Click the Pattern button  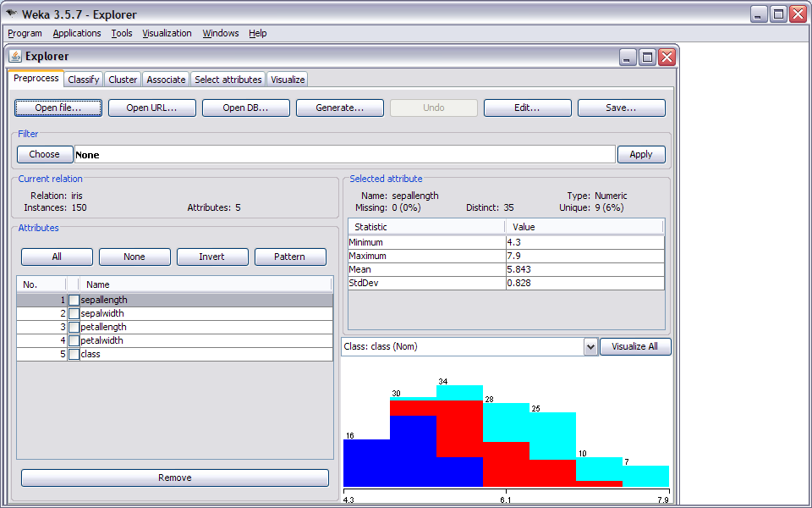(x=290, y=257)
